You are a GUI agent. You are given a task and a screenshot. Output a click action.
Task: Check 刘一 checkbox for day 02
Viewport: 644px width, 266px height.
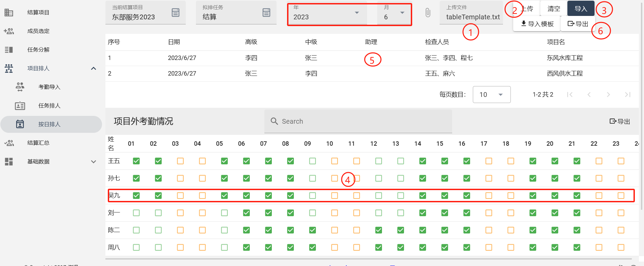(x=158, y=213)
